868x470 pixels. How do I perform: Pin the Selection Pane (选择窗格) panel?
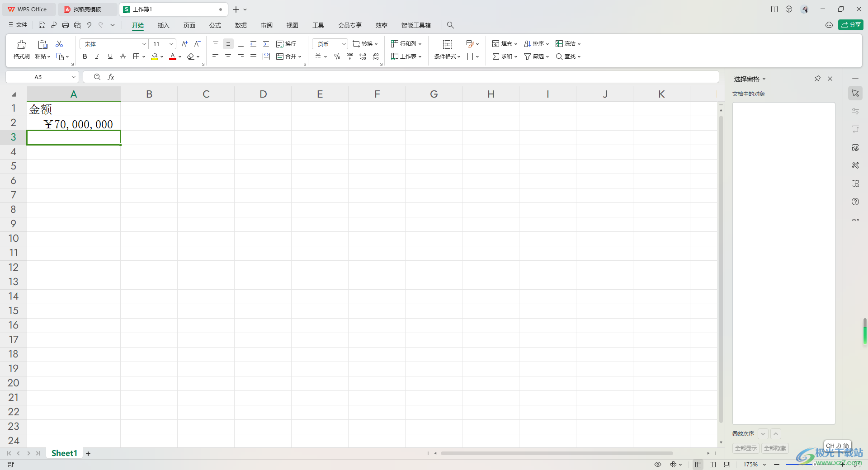(x=817, y=79)
